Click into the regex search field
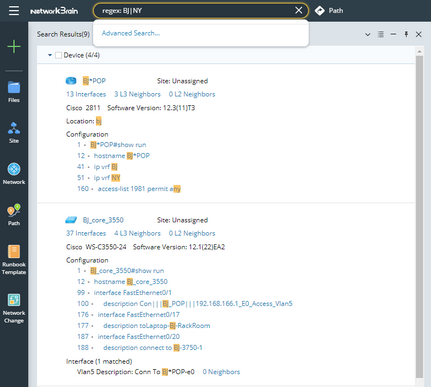Viewport: 431px width, 387px height. pyautogui.click(x=197, y=11)
